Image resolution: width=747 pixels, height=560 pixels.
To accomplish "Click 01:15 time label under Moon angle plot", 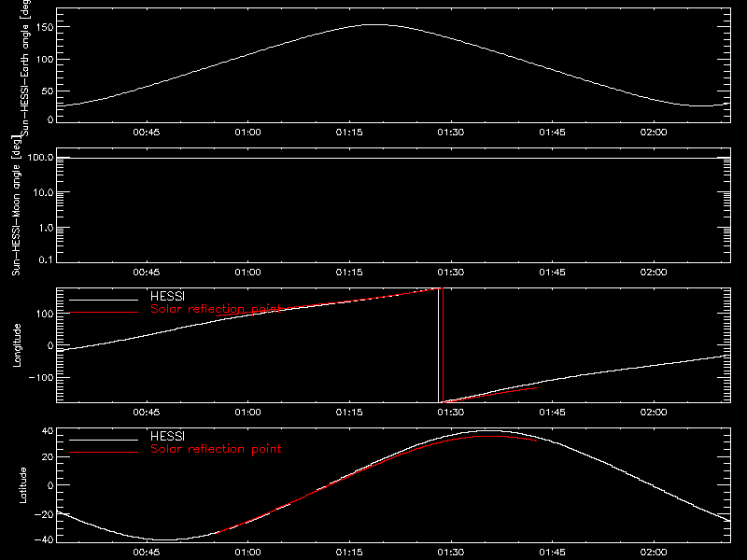I will point(349,272).
